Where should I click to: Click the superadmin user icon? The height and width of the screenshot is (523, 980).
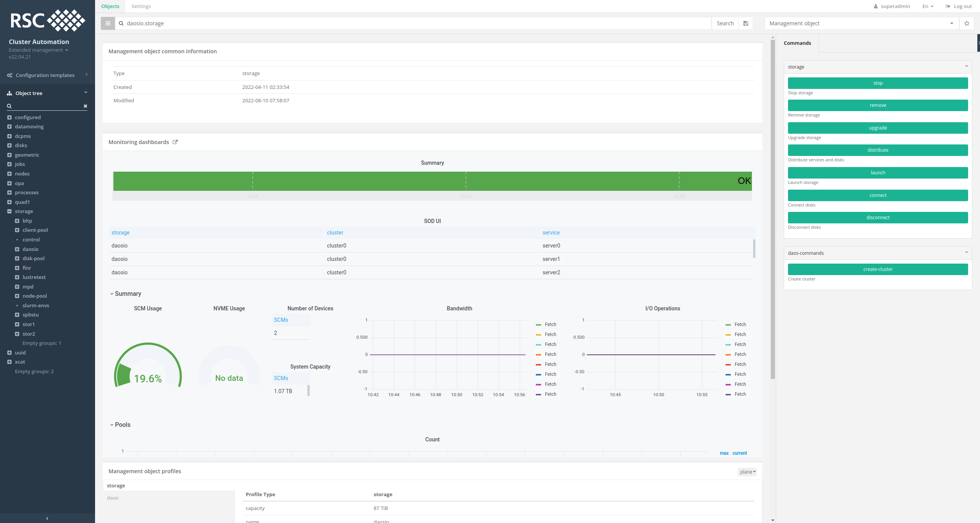pos(876,6)
